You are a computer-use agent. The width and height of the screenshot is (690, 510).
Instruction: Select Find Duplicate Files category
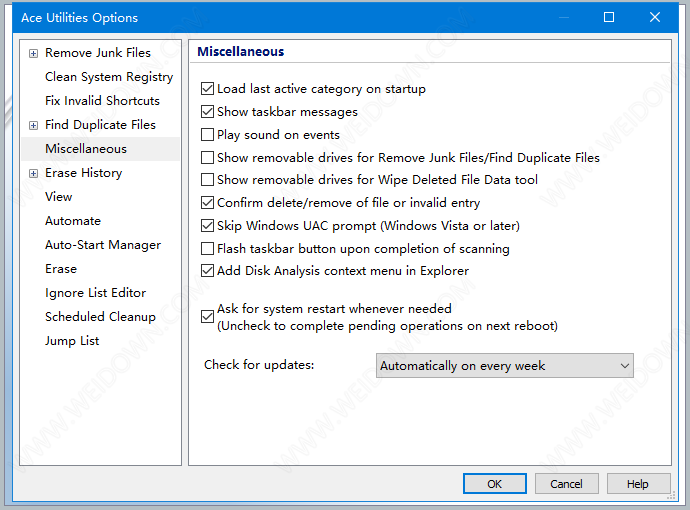click(x=100, y=125)
